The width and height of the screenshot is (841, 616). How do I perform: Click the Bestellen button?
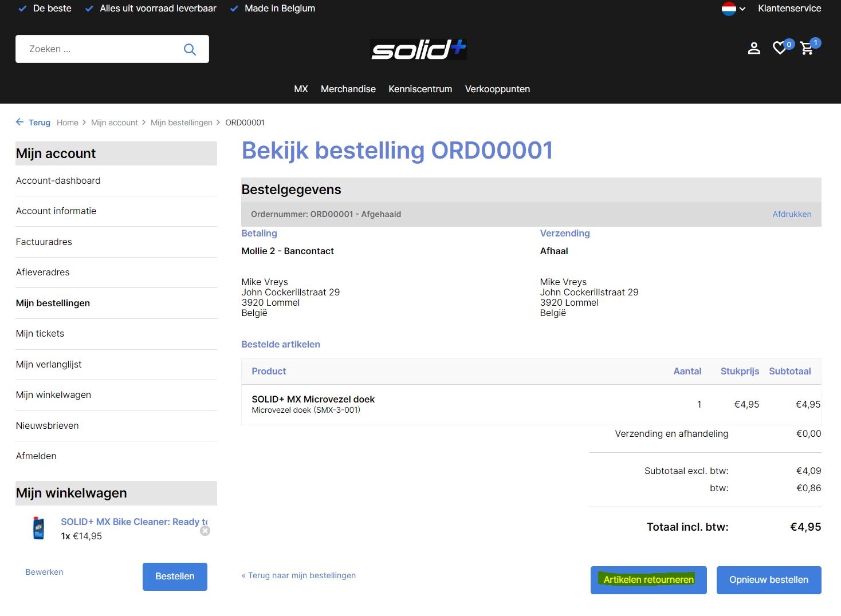coord(175,576)
